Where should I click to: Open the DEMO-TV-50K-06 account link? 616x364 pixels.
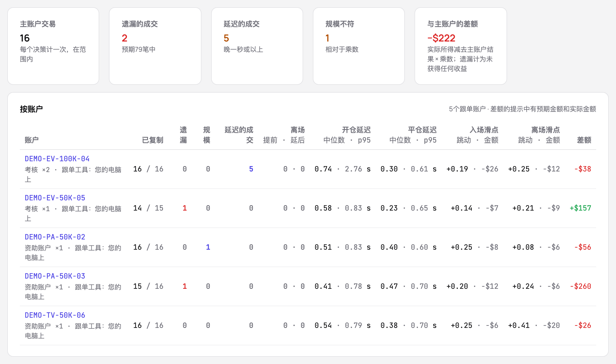(x=55, y=315)
